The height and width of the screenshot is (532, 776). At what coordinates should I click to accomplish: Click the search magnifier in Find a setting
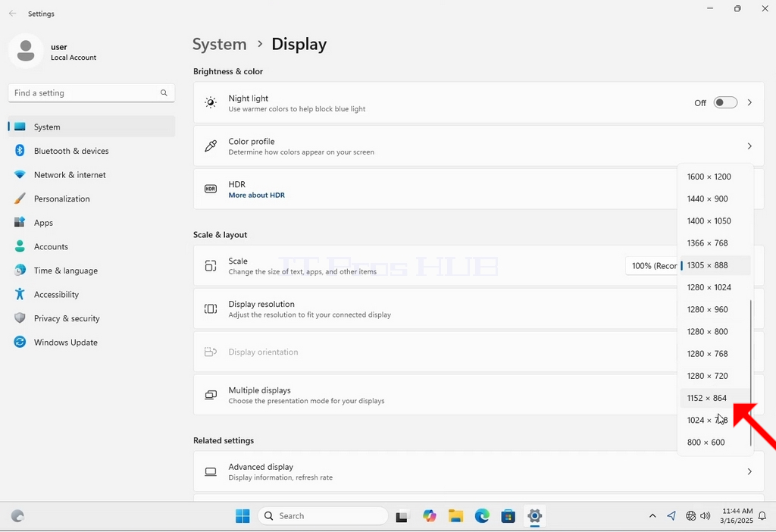(164, 93)
